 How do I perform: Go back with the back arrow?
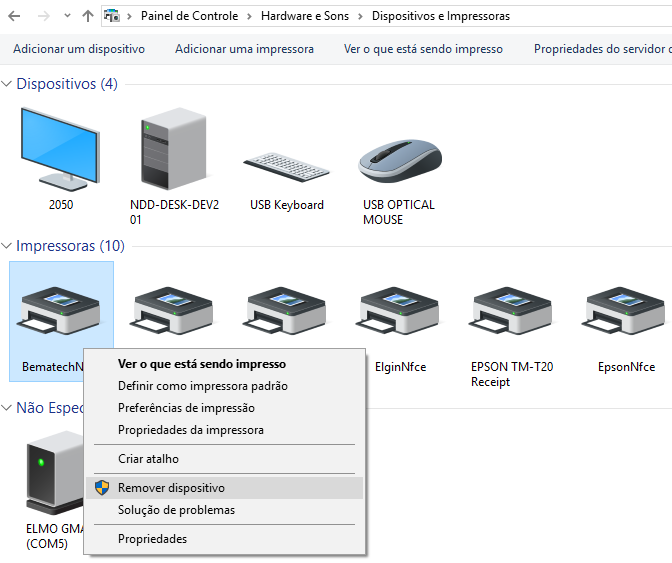point(14,16)
